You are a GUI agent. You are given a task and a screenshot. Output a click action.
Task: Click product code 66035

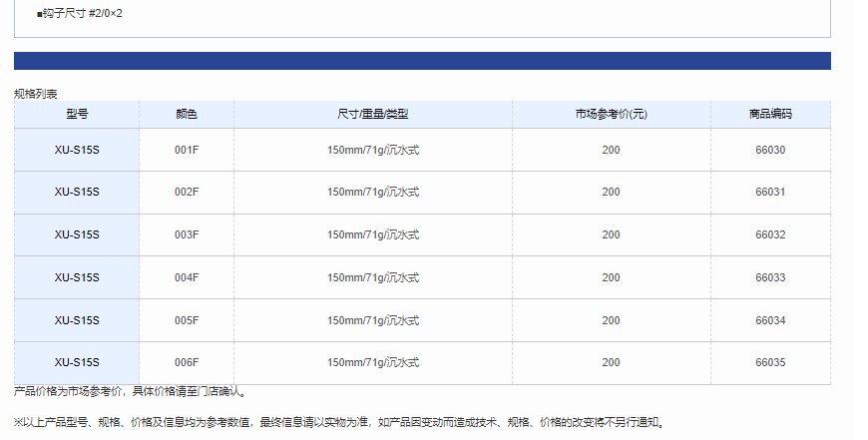coord(770,362)
